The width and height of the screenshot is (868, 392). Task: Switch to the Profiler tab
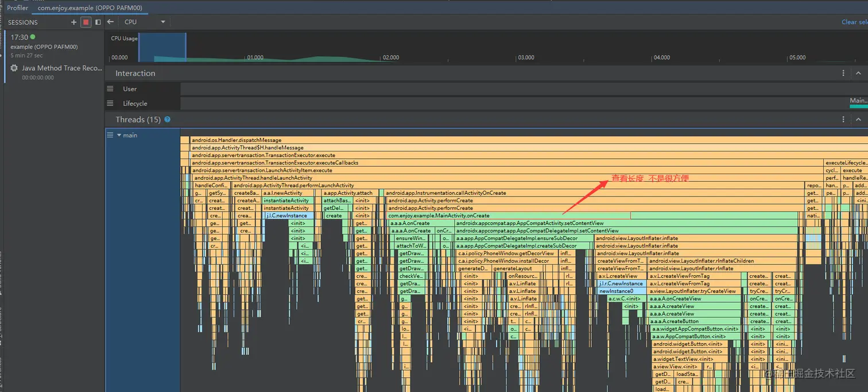(x=17, y=8)
